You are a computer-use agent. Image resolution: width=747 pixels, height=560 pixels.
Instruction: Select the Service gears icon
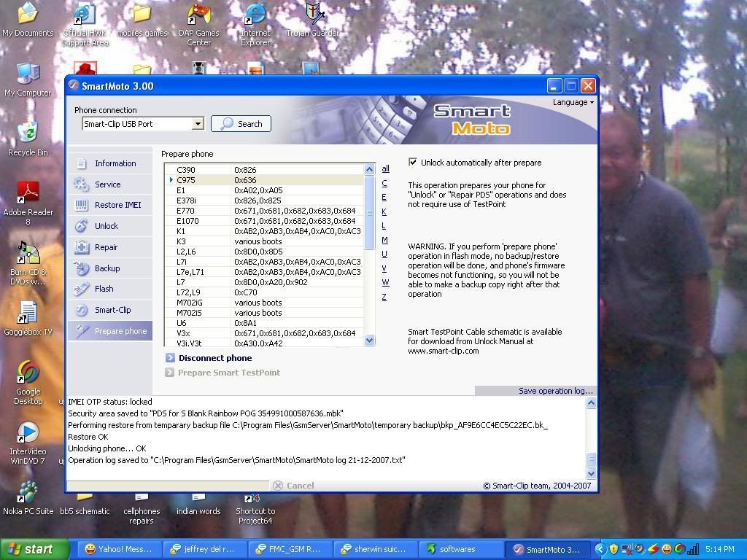(82, 184)
